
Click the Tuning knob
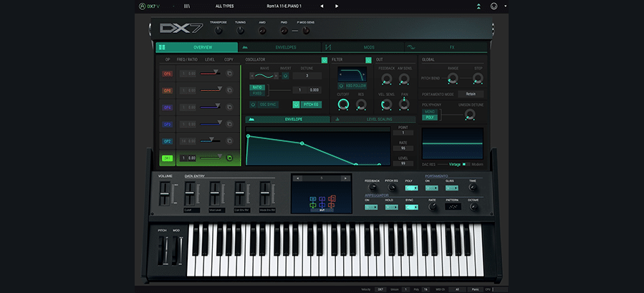tap(240, 30)
